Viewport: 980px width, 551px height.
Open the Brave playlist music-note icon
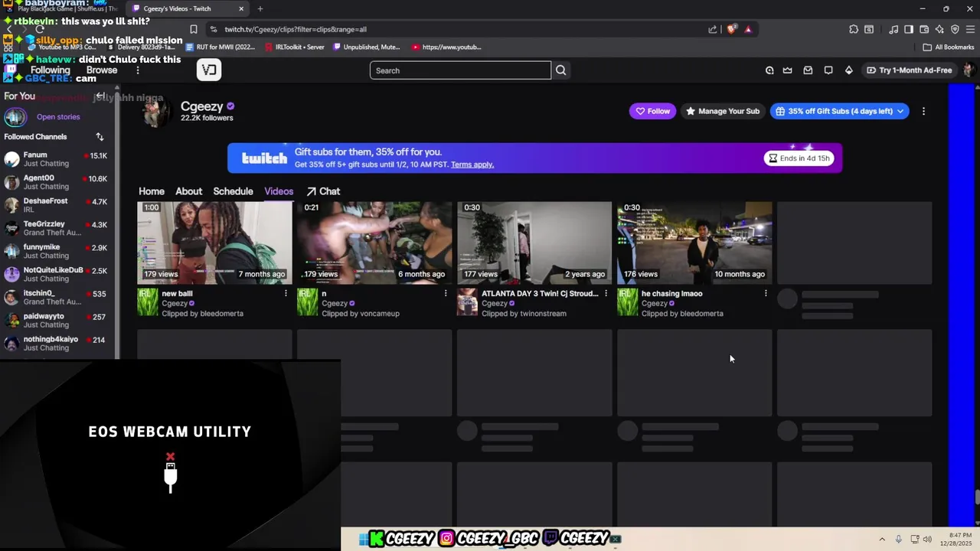(x=893, y=29)
